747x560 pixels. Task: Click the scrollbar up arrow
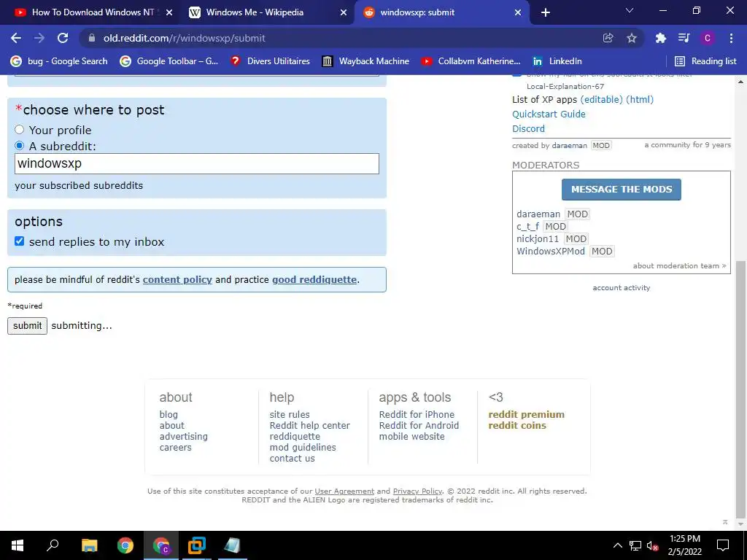740,82
